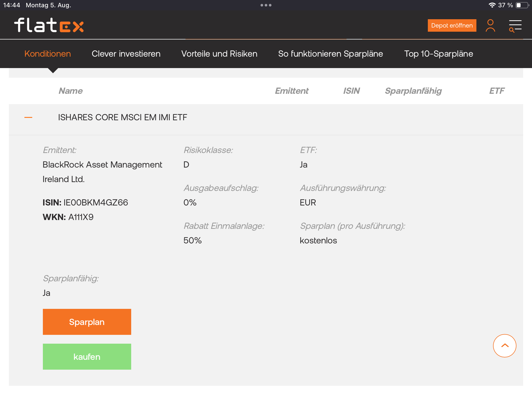Click the Sparplanfähig column header
The width and height of the screenshot is (532, 399).
click(413, 91)
